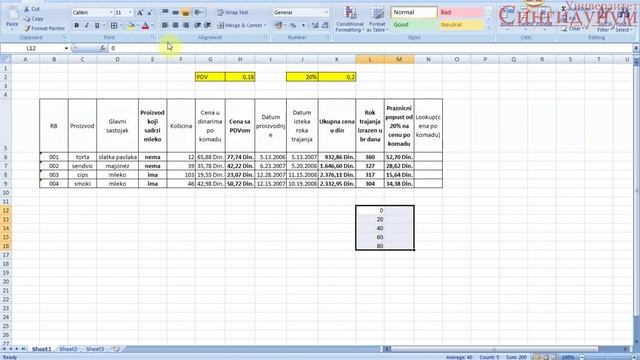This screenshot has height=360, width=640.
Task: Click the Select All corner button
Action: (x=6, y=60)
